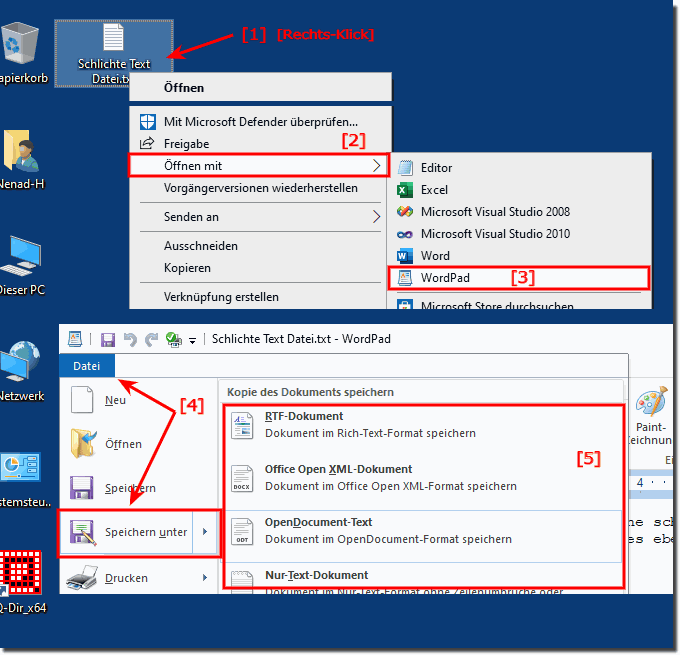
Task: Click the Paint-Zeichnung palette icon
Action: 651,402
